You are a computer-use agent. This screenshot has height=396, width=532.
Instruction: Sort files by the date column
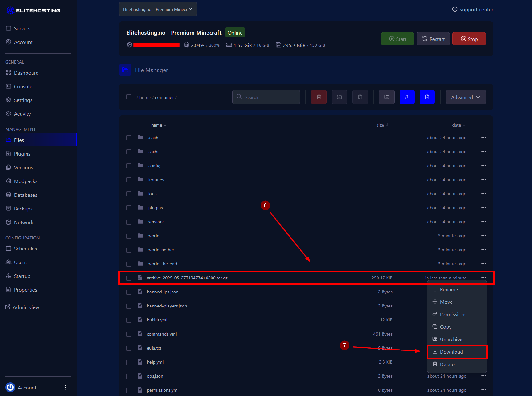point(459,125)
